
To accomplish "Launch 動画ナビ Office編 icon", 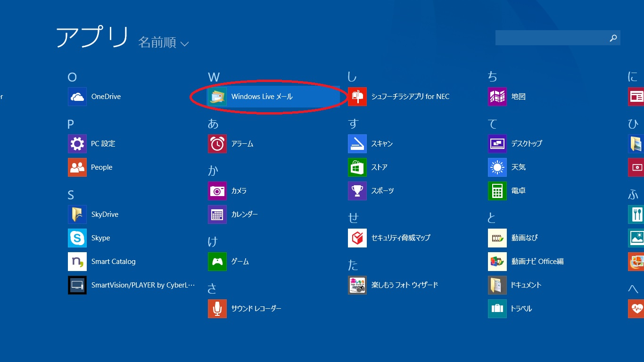I will tap(497, 262).
